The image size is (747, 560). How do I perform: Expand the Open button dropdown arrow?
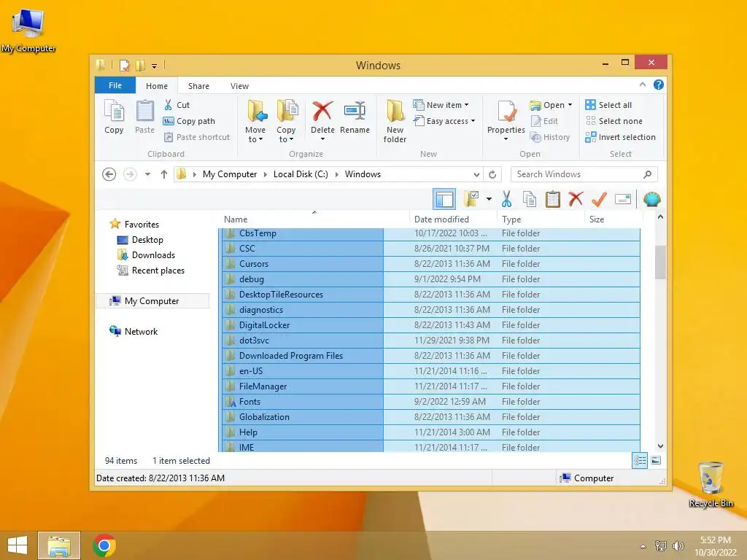[570, 105]
